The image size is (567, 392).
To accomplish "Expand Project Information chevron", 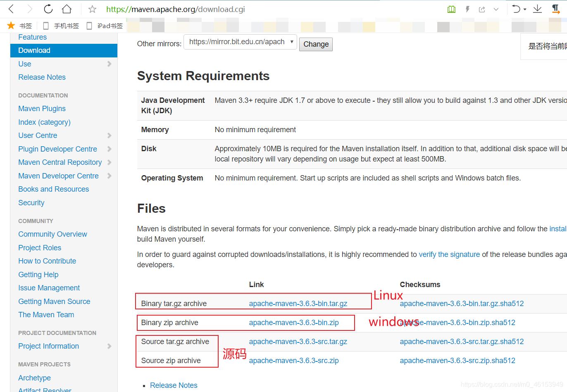I will pos(109,346).
